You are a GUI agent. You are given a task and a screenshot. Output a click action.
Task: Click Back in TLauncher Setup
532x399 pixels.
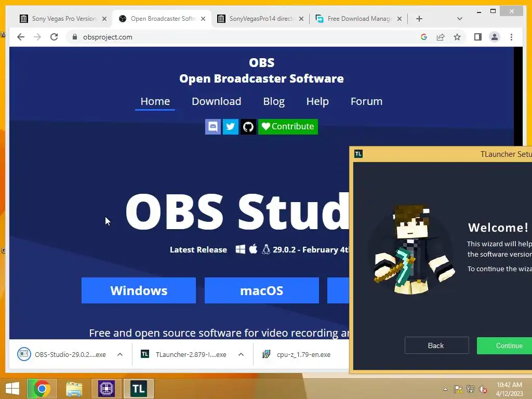tap(436, 345)
